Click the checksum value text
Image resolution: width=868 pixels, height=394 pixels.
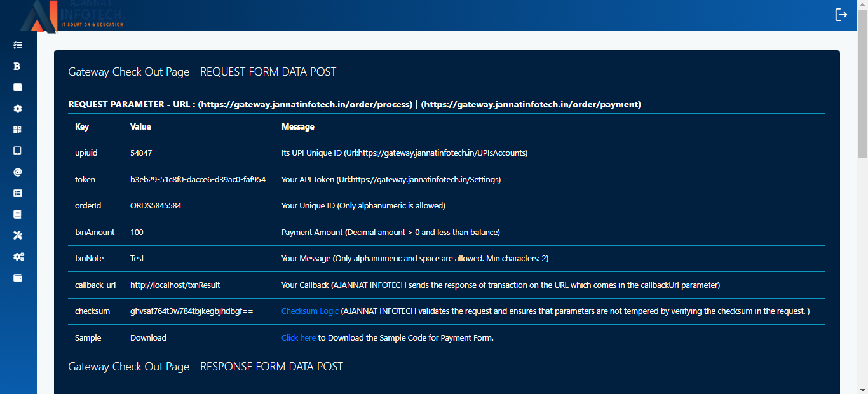(191, 311)
